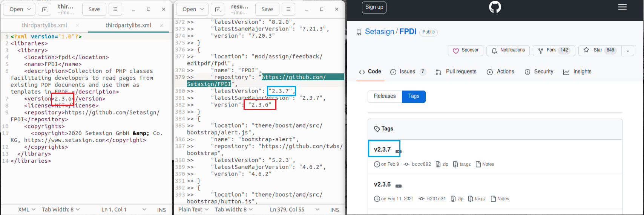Click Sign up button on GitHub
Image resolution: width=644 pixels, height=215 pixels.
coord(374,7)
